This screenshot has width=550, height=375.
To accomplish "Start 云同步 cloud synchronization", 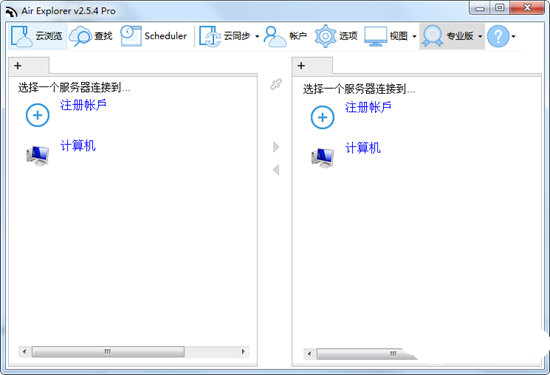I will (x=225, y=36).
